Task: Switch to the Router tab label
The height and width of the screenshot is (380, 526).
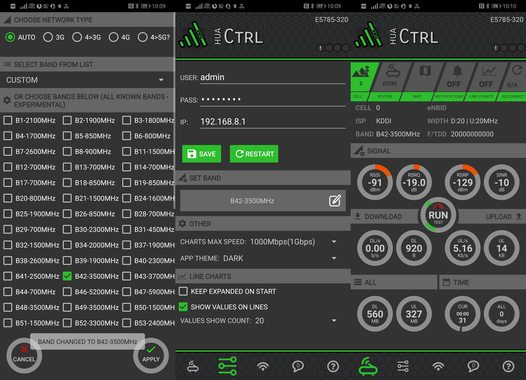Action: coord(385,97)
